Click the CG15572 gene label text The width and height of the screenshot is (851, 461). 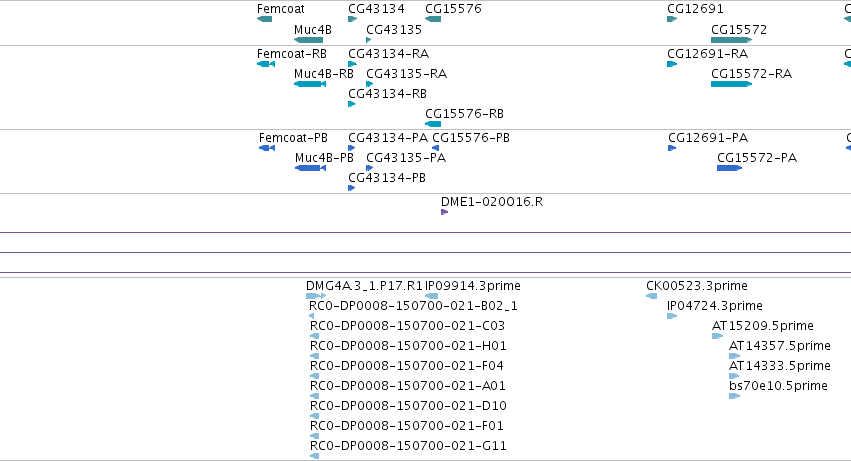[x=739, y=30]
